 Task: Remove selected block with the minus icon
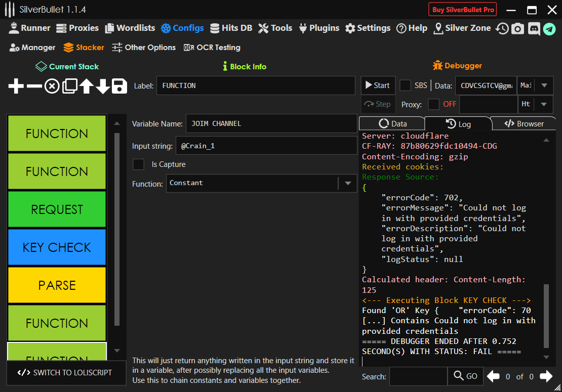click(34, 86)
